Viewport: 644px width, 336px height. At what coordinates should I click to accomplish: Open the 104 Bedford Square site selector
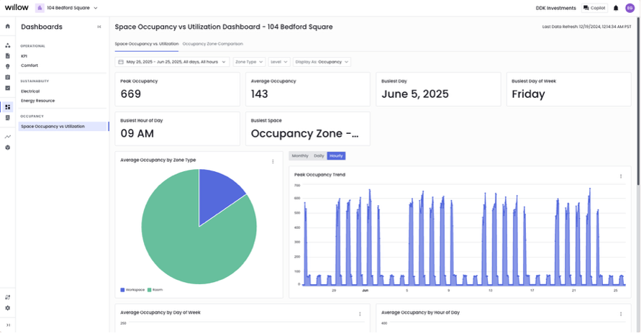[x=67, y=8]
